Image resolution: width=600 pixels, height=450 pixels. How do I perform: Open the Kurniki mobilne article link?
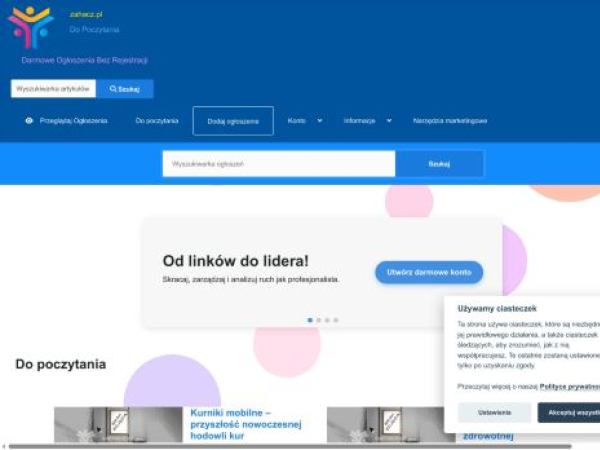tap(246, 424)
